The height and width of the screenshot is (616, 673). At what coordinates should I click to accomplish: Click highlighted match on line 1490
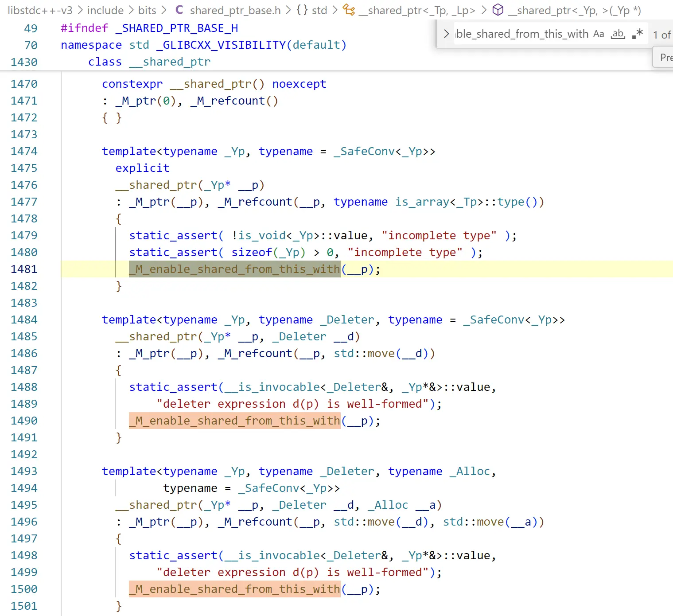[234, 421]
